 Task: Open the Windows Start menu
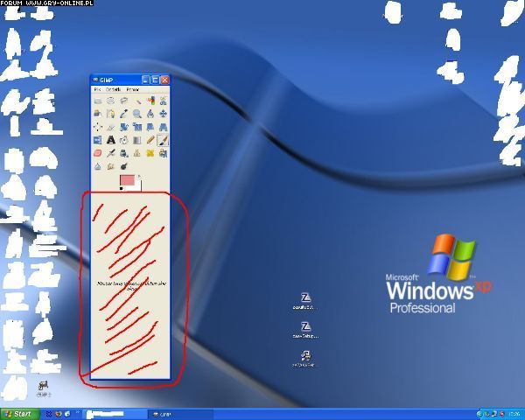[x=19, y=414]
